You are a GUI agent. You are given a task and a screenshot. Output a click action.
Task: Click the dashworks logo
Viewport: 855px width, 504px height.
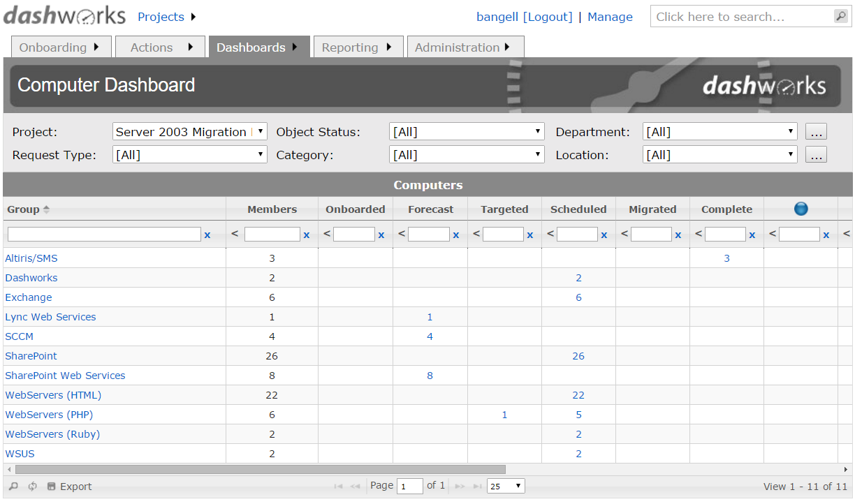click(64, 15)
